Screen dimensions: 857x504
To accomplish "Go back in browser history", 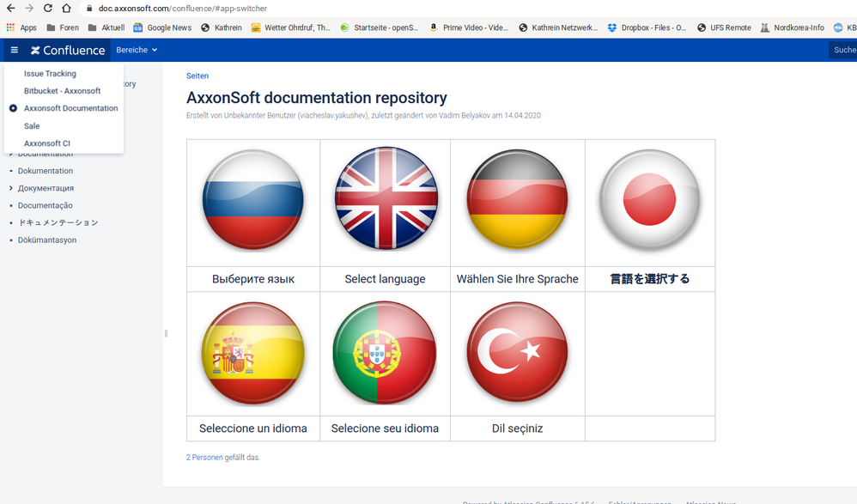I will point(10,9).
